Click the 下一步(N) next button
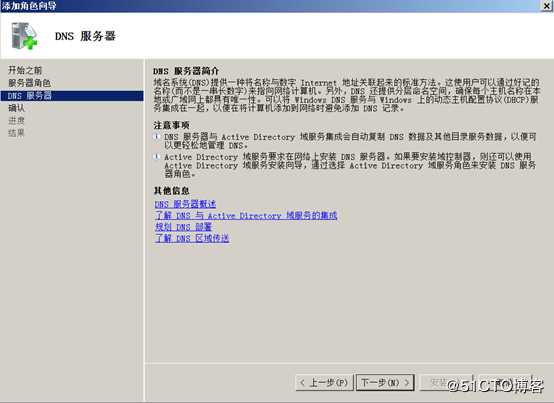This screenshot has height=403, width=554. pyautogui.click(x=385, y=383)
